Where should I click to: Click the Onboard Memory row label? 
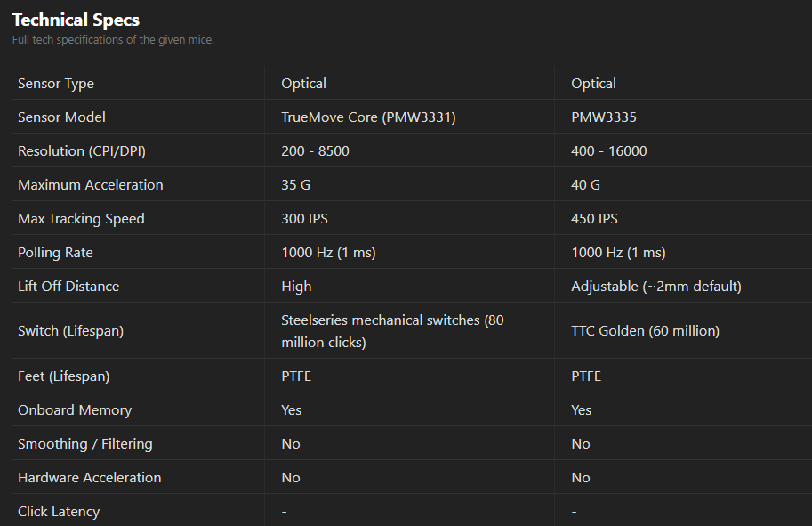75,410
